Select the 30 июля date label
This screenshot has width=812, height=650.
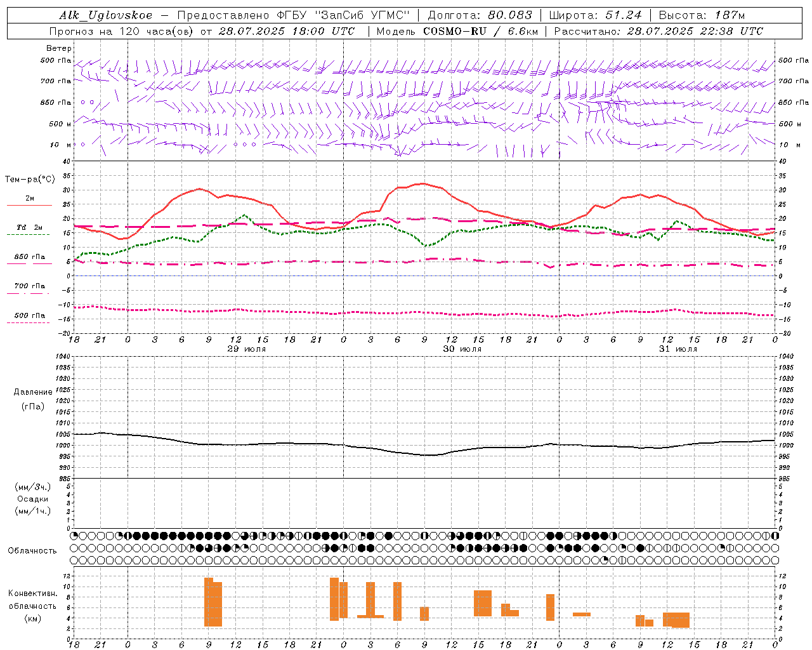462,349
